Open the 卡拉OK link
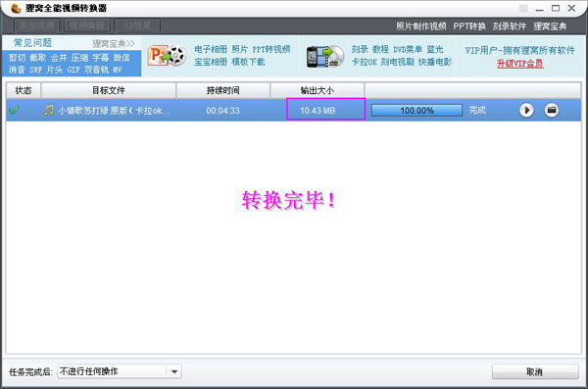The width and height of the screenshot is (588, 389). pos(364,62)
